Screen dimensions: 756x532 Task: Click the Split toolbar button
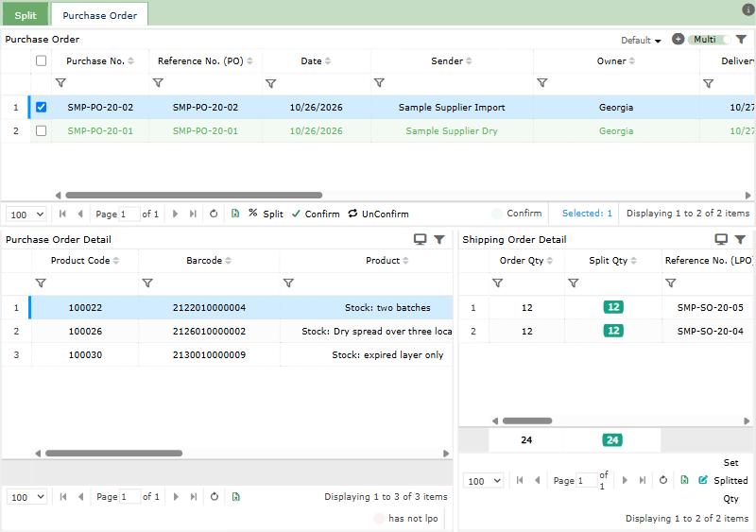(266, 214)
